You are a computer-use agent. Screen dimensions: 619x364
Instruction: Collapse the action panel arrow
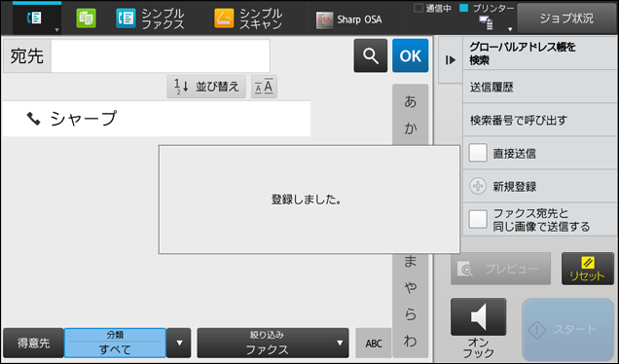pos(451,60)
